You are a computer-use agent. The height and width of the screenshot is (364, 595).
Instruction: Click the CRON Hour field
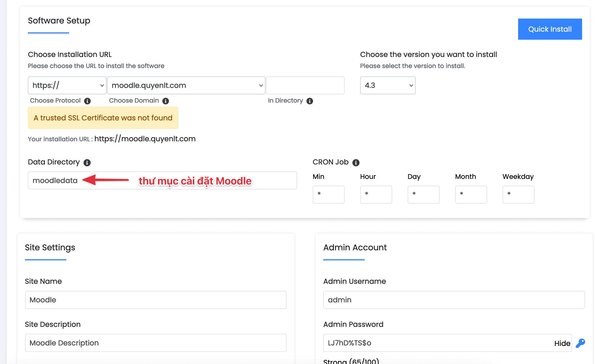click(376, 194)
